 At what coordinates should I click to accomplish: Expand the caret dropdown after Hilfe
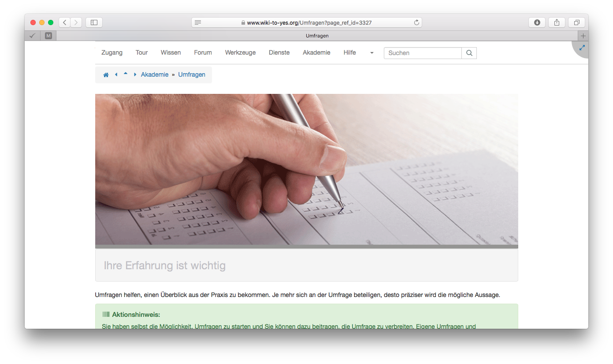[372, 53]
